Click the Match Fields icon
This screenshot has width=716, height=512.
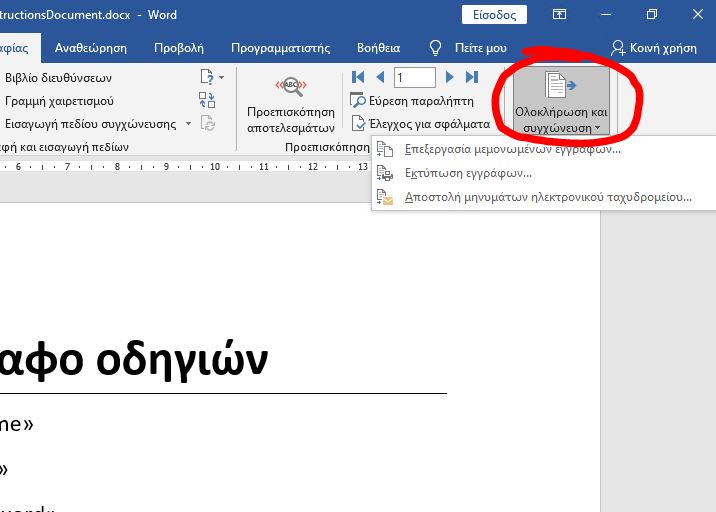tap(207, 100)
